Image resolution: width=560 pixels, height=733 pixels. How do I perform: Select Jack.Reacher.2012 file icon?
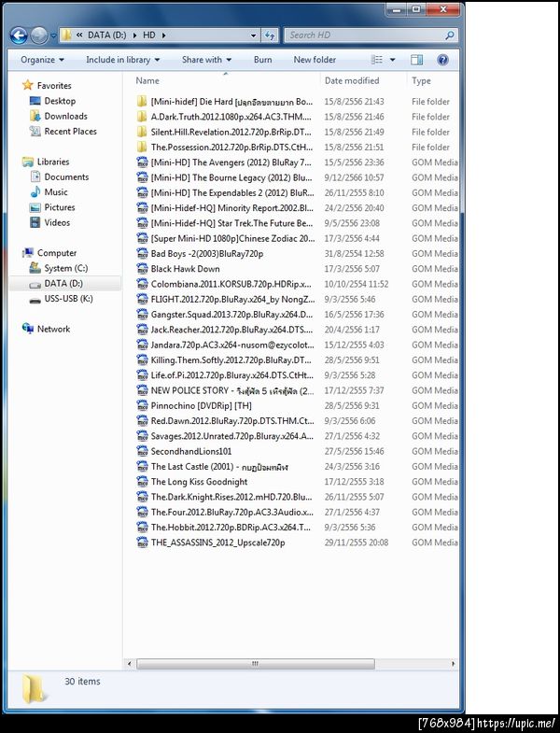pos(142,330)
